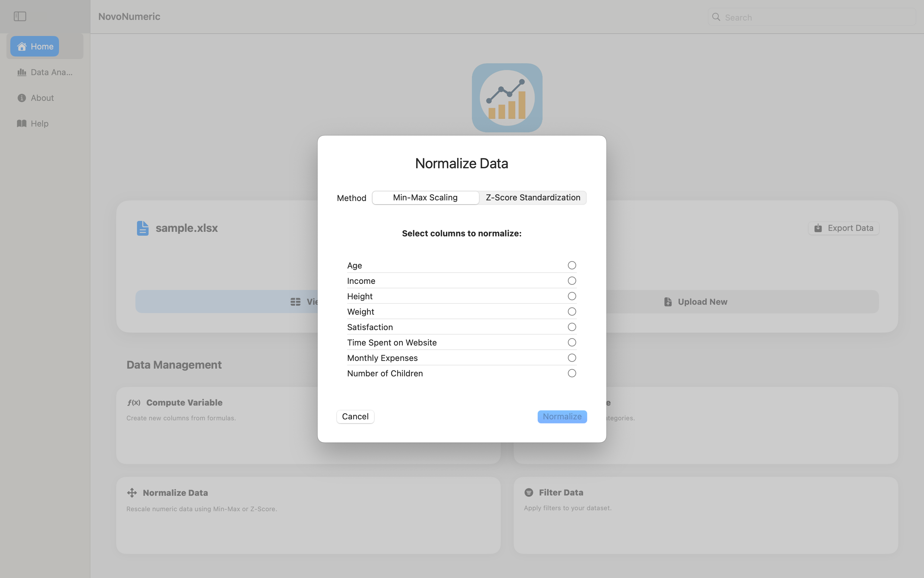Confirm with the Normalize button
The height and width of the screenshot is (578, 924).
562,417
